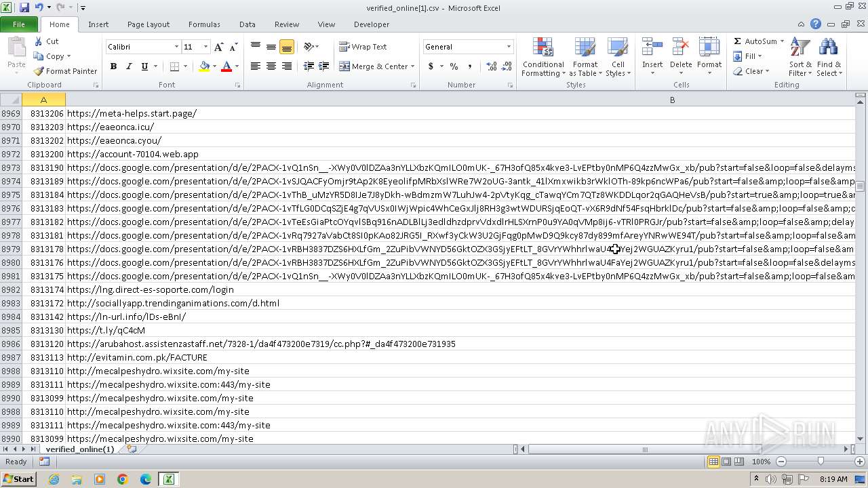The image size is (868, 488).
Task: Click zoom out minus button
Action: pos(781,462)
